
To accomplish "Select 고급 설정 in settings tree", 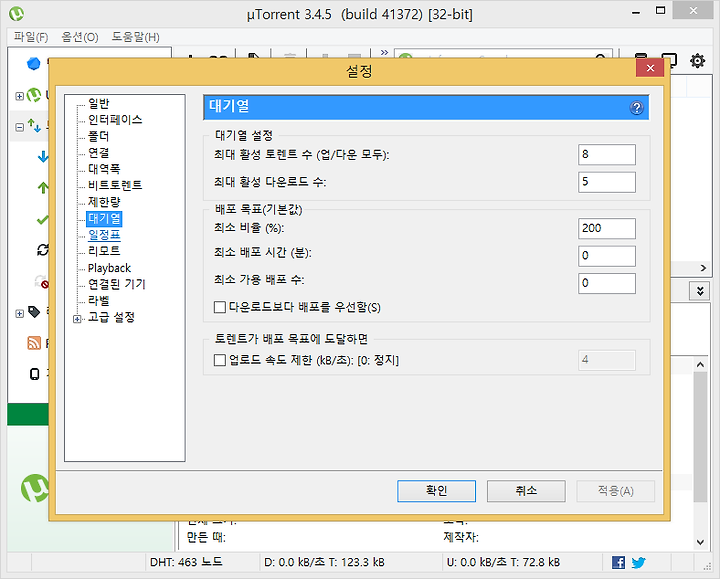I will [111, 317].
